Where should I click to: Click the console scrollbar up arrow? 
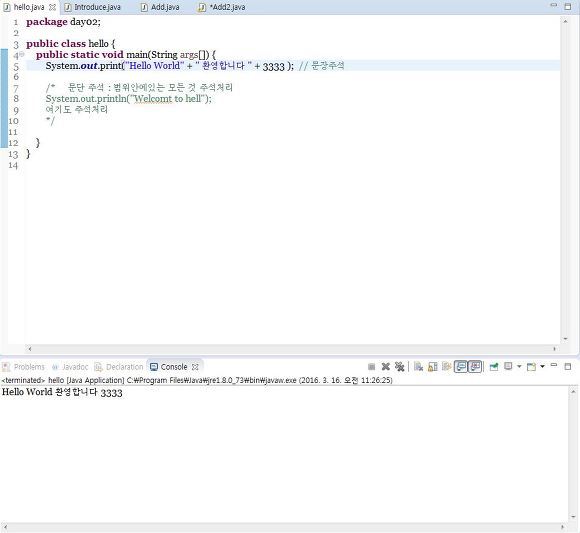pyautogui.click(x=573, y=391)
